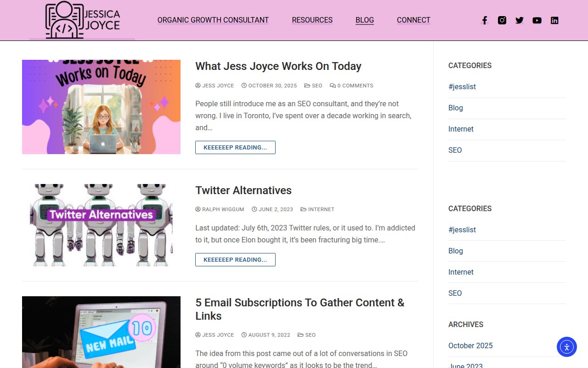Click the clock icon beside October 30, 2025
The width and height of the screenshot is (588, 368).
pos(243,85)
